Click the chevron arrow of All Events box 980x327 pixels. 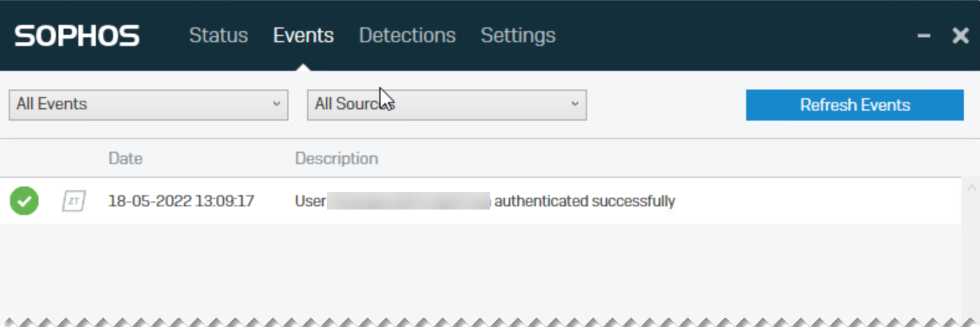click(x=277, y=104)
